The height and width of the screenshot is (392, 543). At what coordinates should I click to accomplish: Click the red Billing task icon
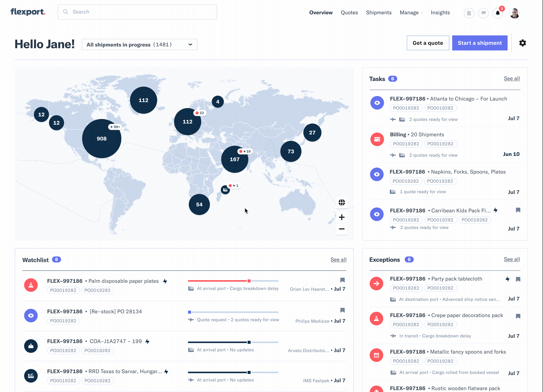pos(377,139)
